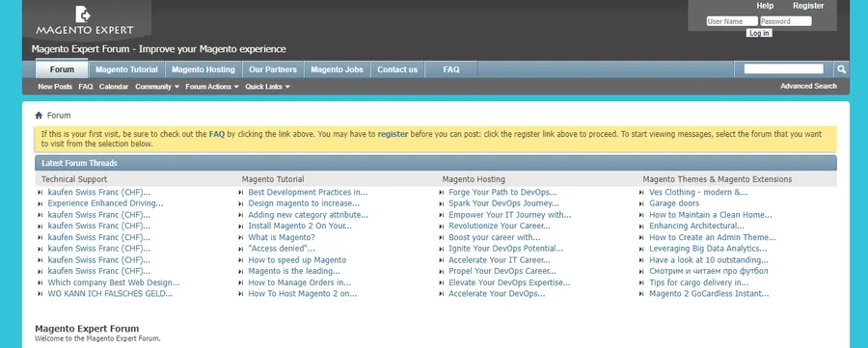
Task: Click the Register link at top
Action: 808,6
